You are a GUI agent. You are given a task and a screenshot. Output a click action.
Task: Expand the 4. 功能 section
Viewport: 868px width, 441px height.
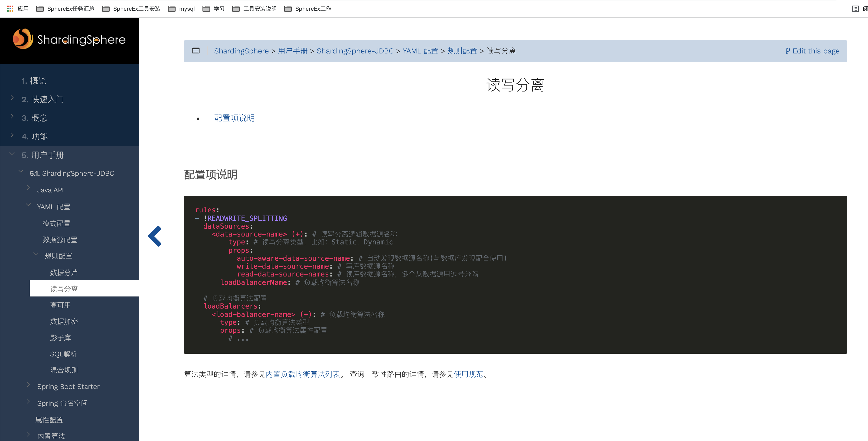[12, 135]
